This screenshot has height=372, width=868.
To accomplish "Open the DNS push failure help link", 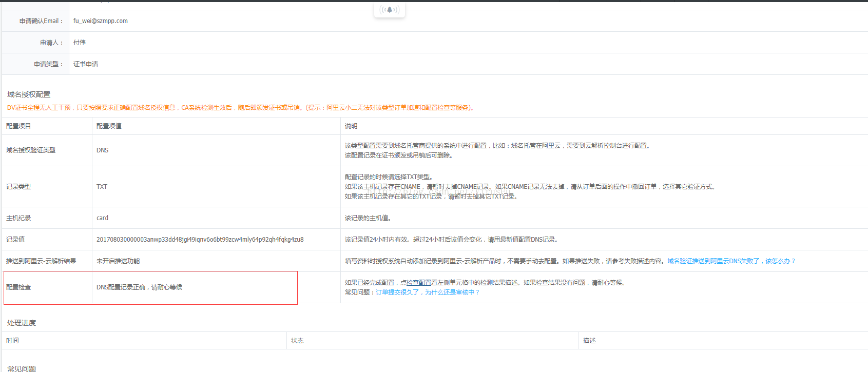I will click(x=731, y=261).
